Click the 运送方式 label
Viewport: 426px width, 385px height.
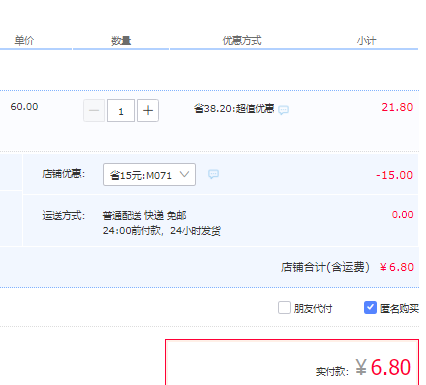coord(64,215)
